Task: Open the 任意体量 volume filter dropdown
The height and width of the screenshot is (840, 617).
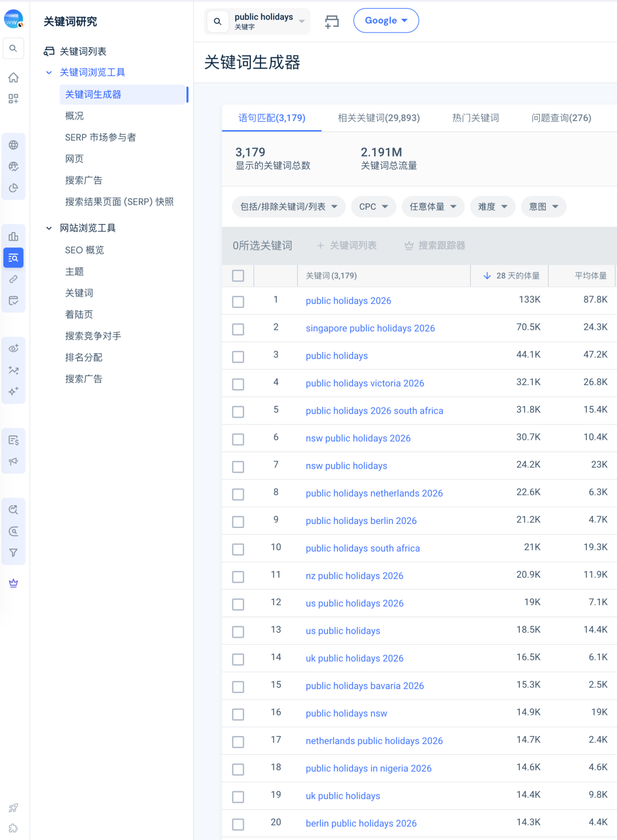Action: pyautogui.click(x=433, y=207)
